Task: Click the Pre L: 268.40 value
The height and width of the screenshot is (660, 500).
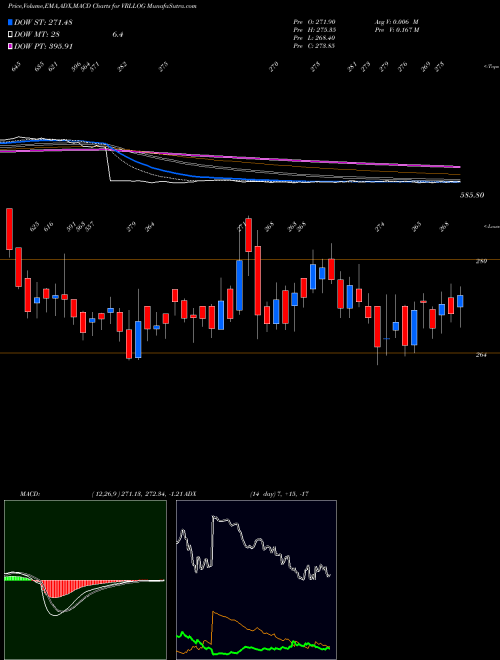Action: (314, 38)
